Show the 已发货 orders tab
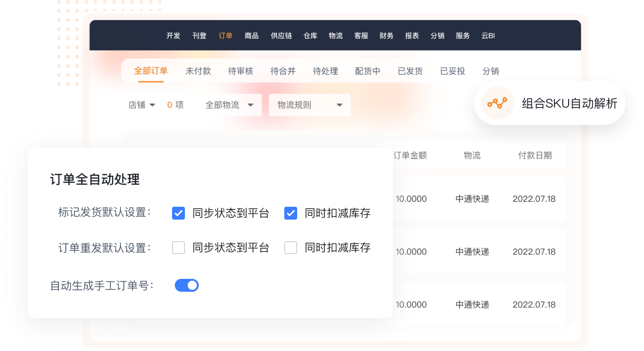The image size is (644, 351). [x=410, y=71]
